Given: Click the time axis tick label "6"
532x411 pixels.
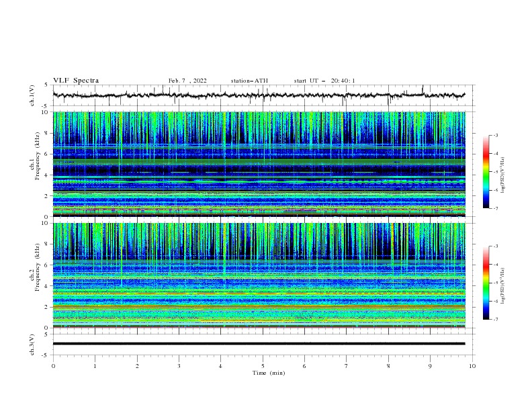Looking at the screenshot, I should (304, 366).
